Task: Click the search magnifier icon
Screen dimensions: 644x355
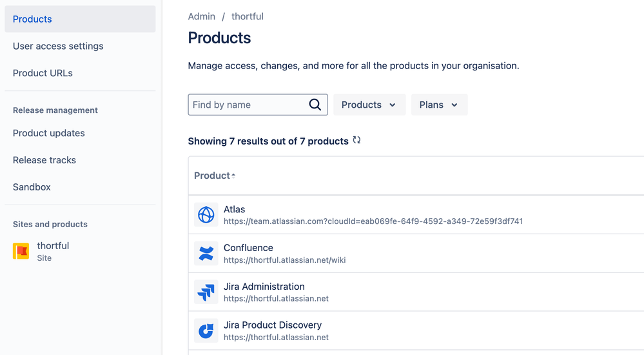Action: [315, 105]
